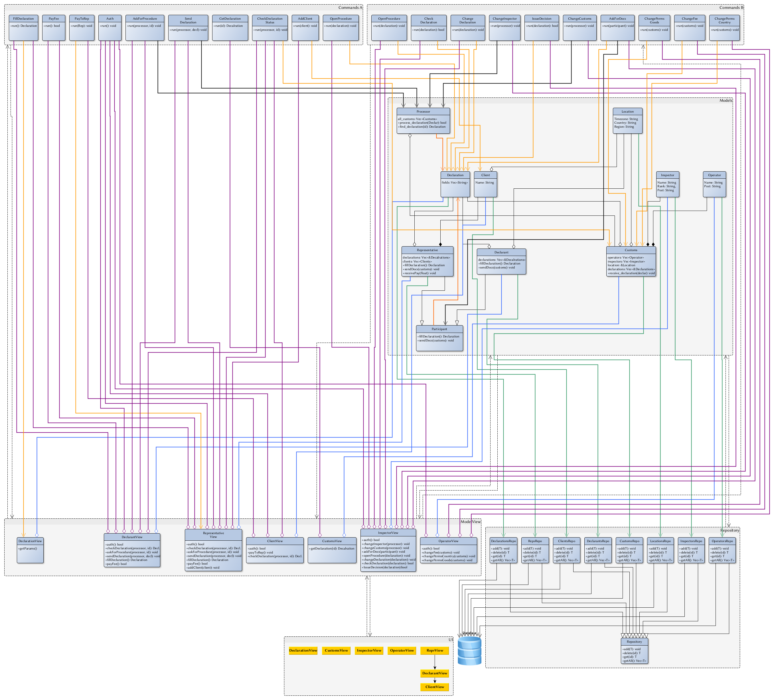The image size is (774, 700).
Task: Click the blue Database cylinder icon
Action: coord(469,651)
